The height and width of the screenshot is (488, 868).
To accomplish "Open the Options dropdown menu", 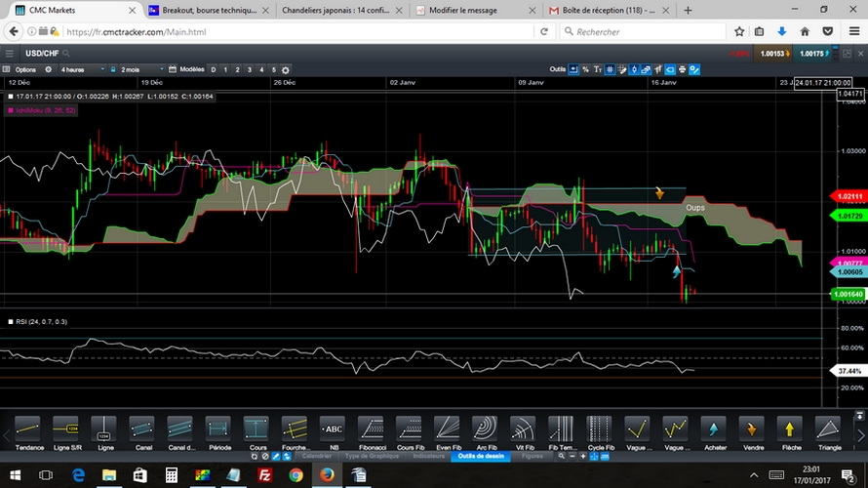I will click(x=25, y=69).
